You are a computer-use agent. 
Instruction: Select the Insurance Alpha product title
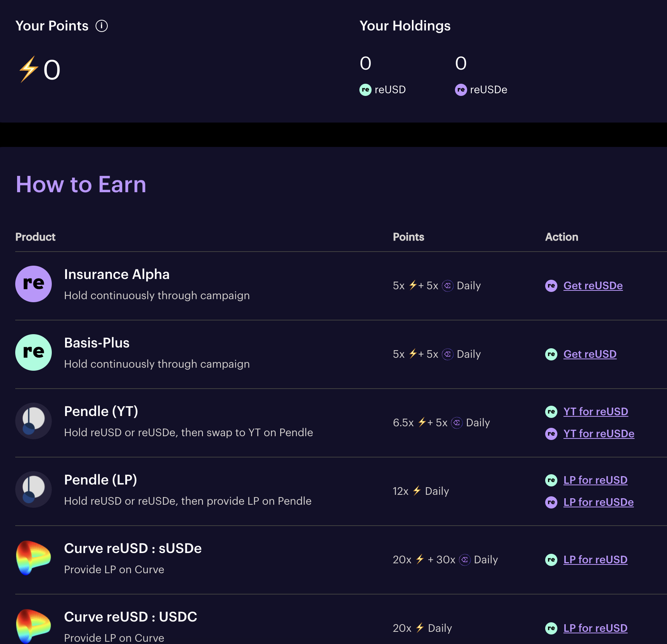pyautogui.click(x=116, y=274)
